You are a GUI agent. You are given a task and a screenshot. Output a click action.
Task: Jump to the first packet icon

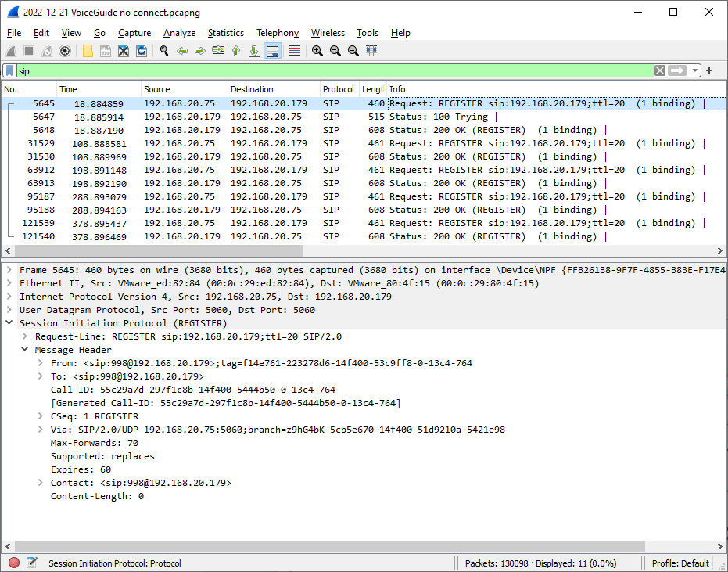236,51
